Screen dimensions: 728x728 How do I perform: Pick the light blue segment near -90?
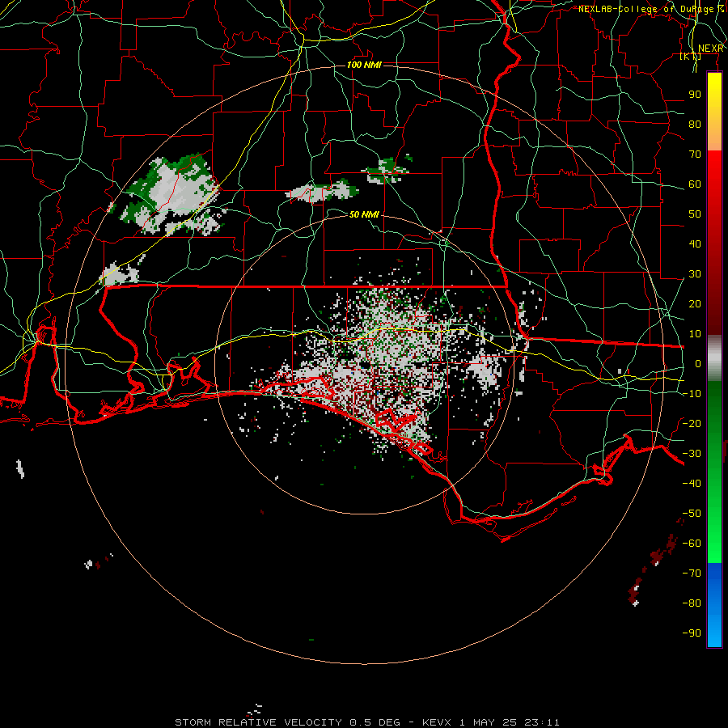click(x=714, y=632)
